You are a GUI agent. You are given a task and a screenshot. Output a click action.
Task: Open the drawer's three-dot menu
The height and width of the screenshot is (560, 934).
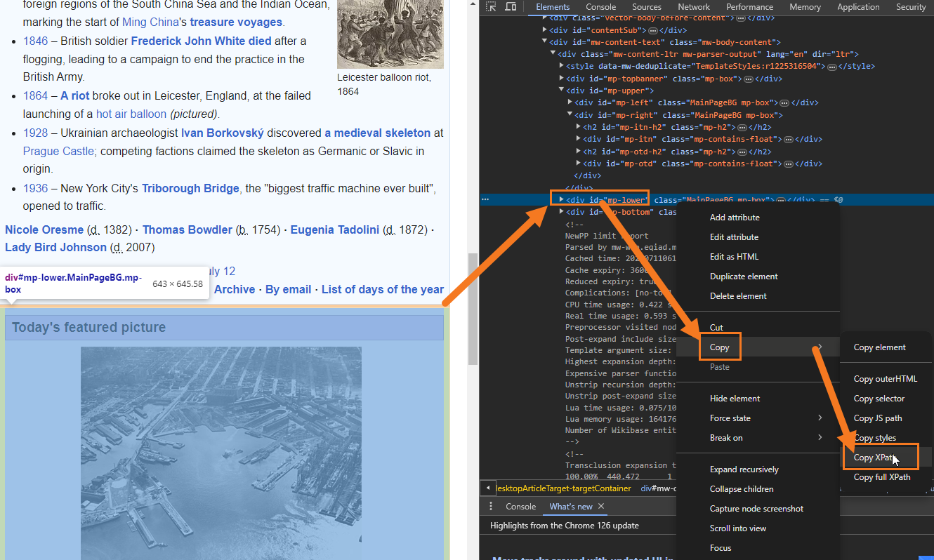click(x=491, y=507)
